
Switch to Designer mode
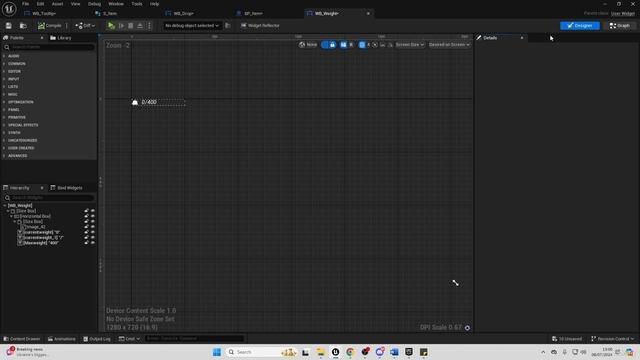[x=580, y=26]
